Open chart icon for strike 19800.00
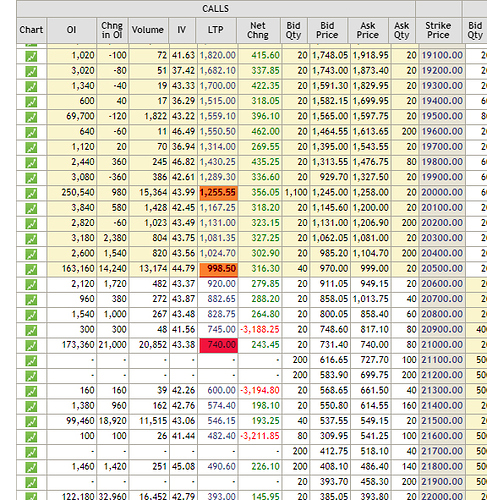Image resolution: width=487 pixels, height=500 pixels. click(31, 163)
